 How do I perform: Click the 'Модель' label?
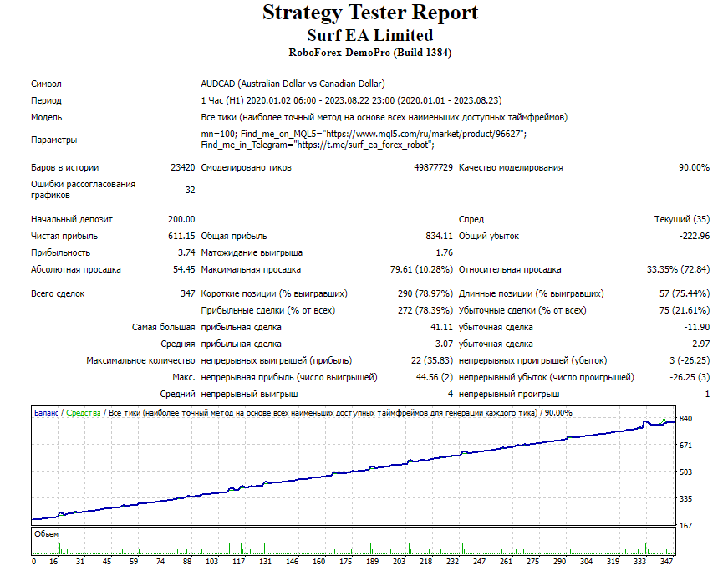tap(47, 117)
